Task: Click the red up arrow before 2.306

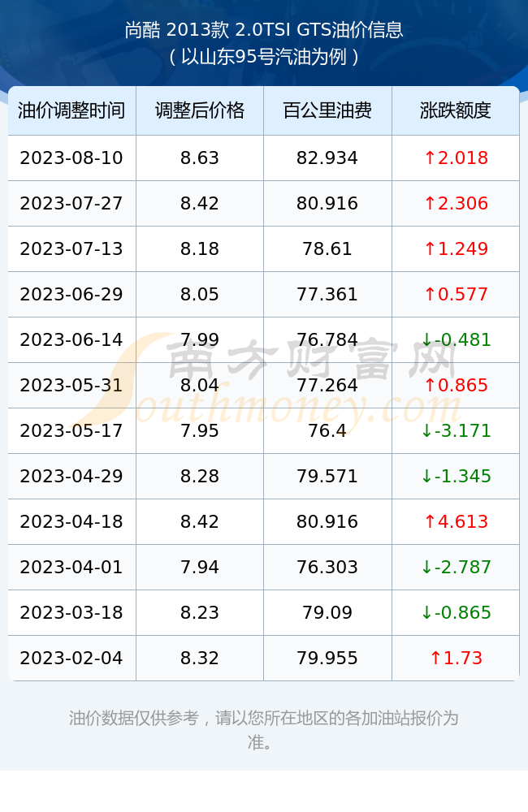Action: pos(430,204)
